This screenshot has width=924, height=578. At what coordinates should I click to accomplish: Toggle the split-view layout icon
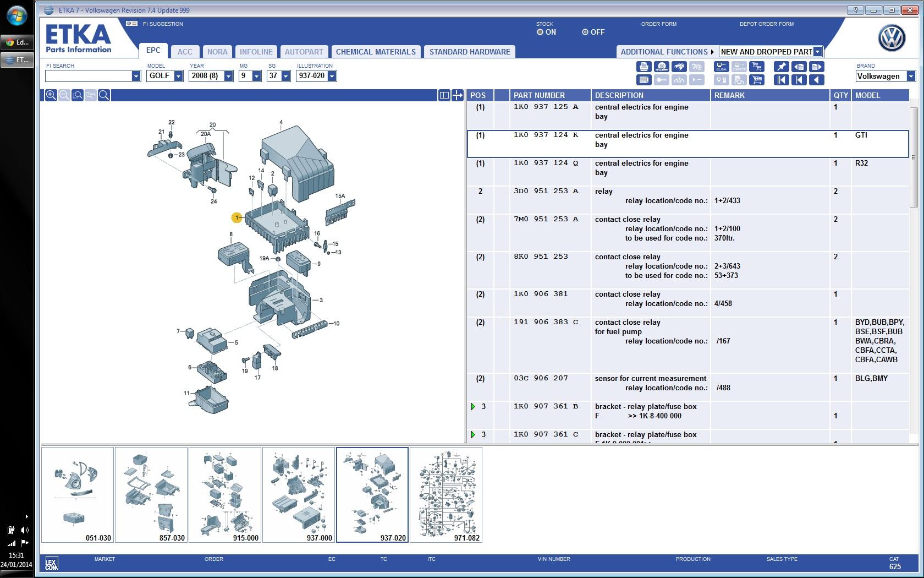(x=444, y=95)
